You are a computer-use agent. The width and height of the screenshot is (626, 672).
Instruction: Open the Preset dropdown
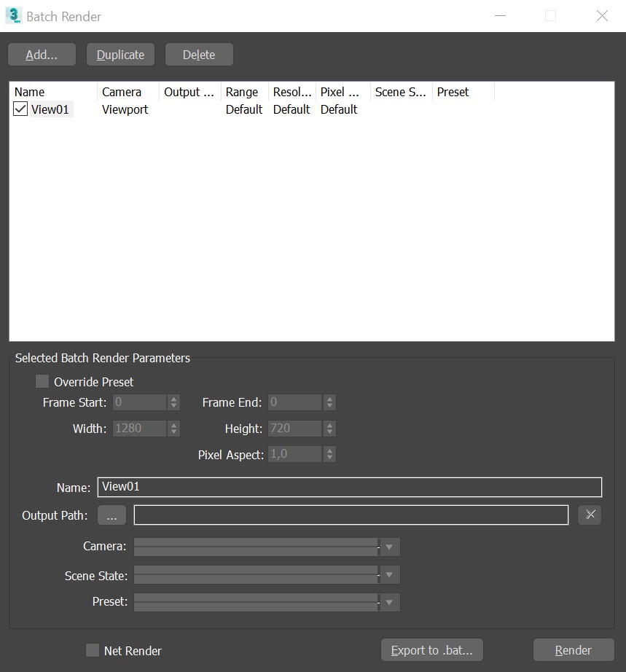tap(267, 602)
